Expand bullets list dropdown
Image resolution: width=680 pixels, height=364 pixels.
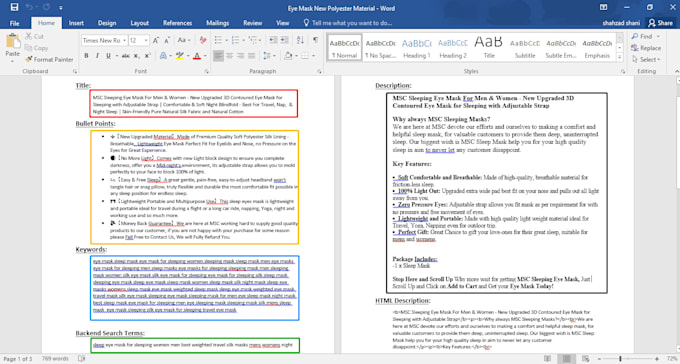click(226, 40)
